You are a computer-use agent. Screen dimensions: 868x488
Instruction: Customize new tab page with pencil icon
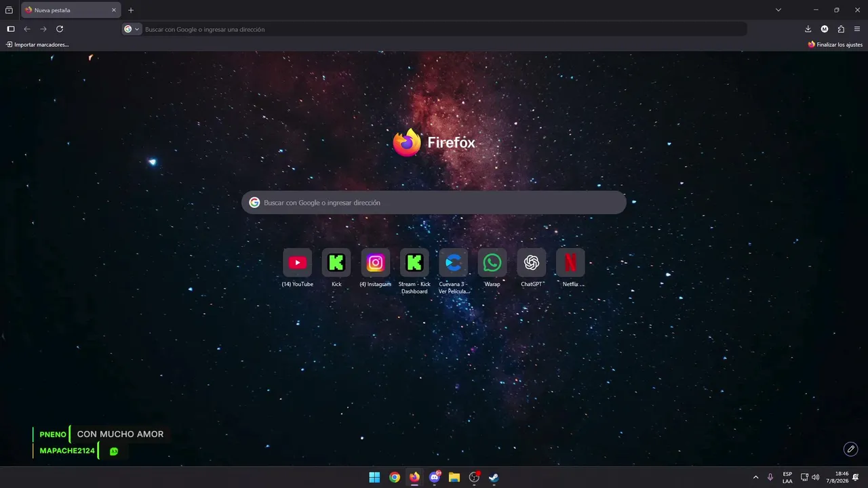tap(850, 449)
